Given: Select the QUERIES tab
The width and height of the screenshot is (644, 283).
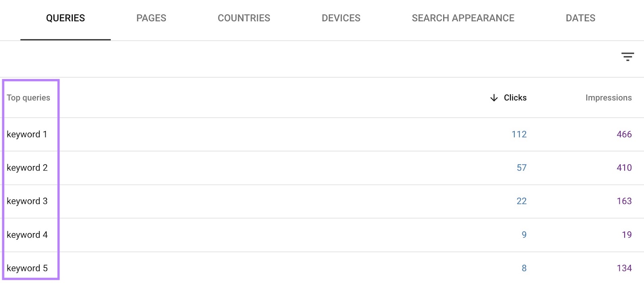Looking at the screenshot, I should (x=66, y=18).
